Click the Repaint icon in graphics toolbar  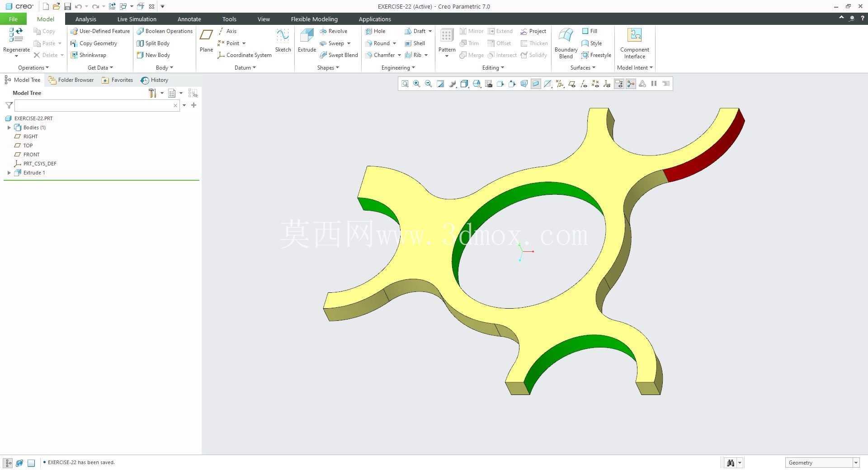pos(440,84)
